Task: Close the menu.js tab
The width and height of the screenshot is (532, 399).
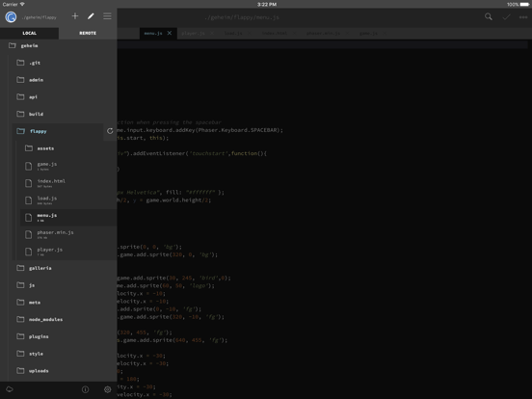Action: (x=170, y=33)
